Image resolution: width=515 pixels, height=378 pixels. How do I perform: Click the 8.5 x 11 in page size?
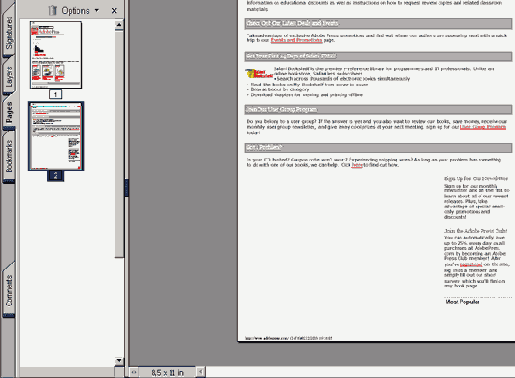pyautogui.click(x=167, y=372)
